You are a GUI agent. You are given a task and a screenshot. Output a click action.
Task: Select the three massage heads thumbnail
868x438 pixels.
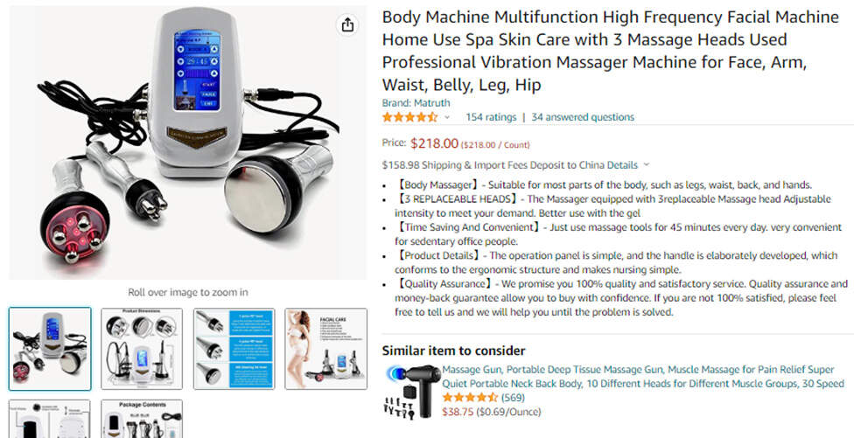pyautogui.click(x=234, y=349)
